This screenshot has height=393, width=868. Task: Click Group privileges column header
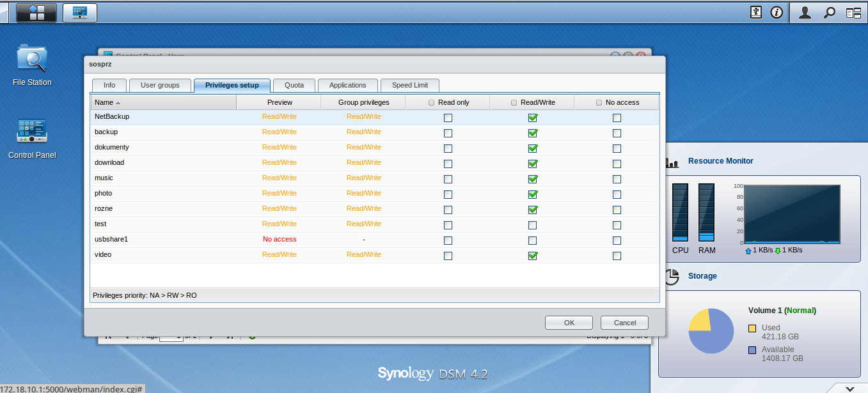pyautogui.click(x=363, y=103)
